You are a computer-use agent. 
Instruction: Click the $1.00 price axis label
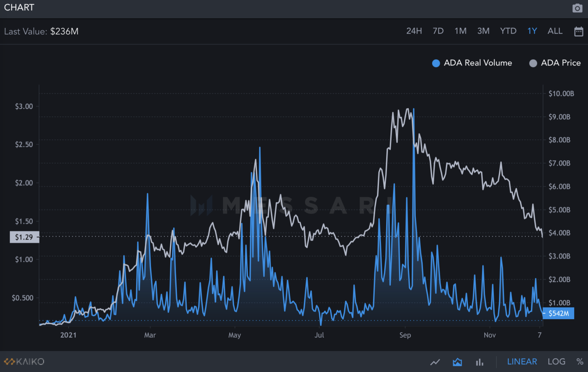pyautogui.click(x=24, y=259)
